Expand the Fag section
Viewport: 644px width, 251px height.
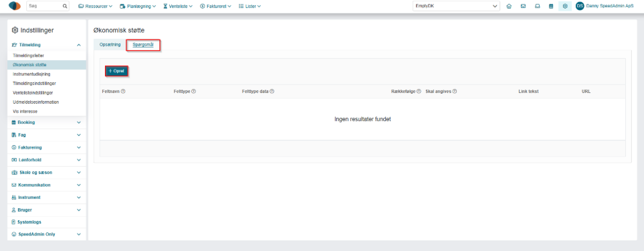[x=46, y=135]
